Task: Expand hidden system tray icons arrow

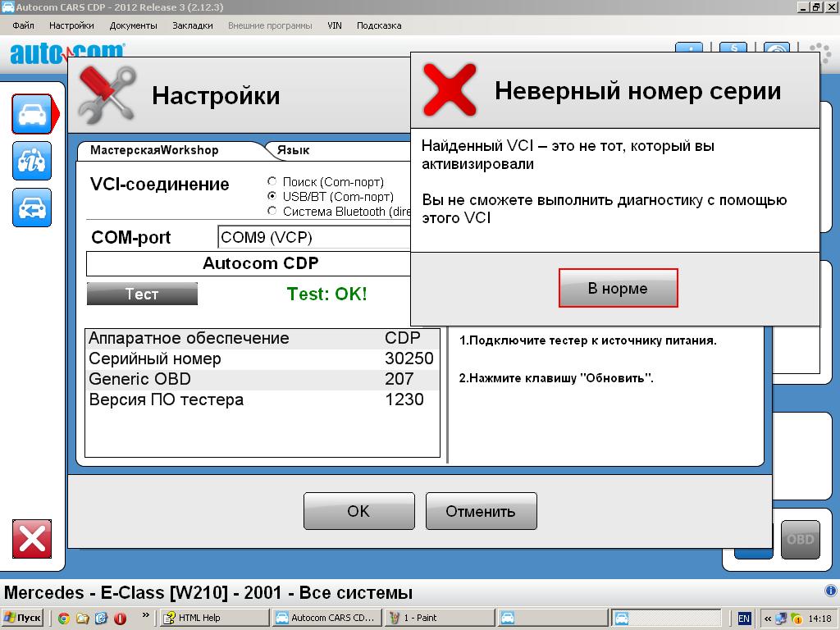Action: (767, 619)
